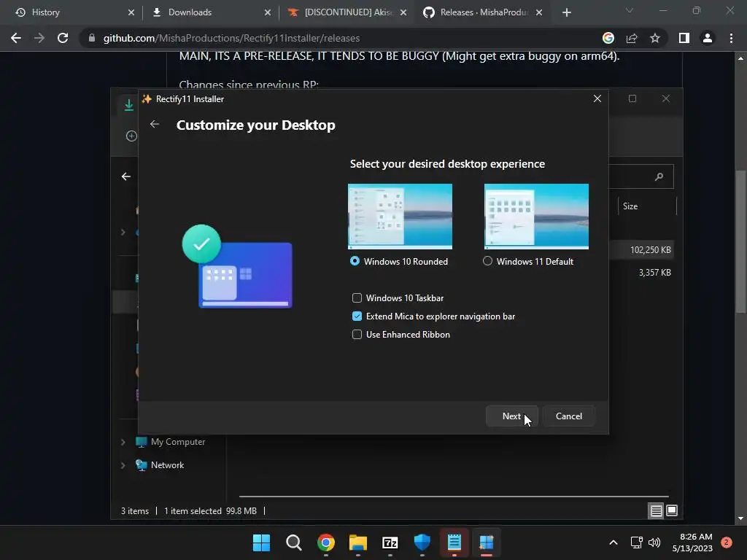Image resolution: width=747 pixels, height=560 pixels.
Task: Open Google icon in address bar
Action: click(608, 38)
